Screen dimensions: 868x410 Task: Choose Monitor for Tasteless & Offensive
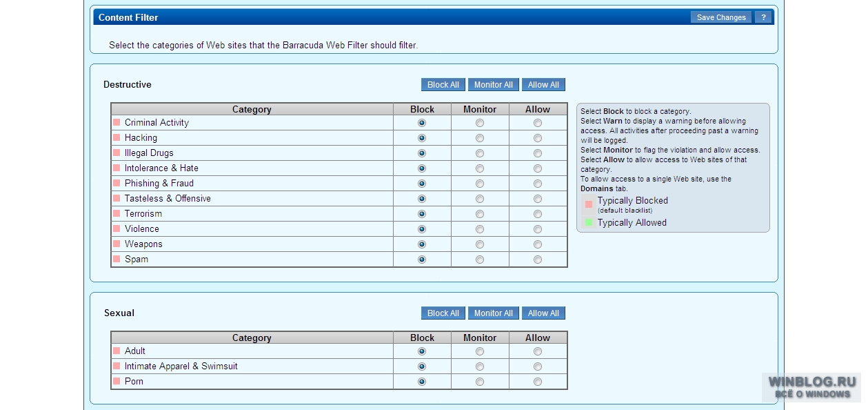(x=480, y=199)
